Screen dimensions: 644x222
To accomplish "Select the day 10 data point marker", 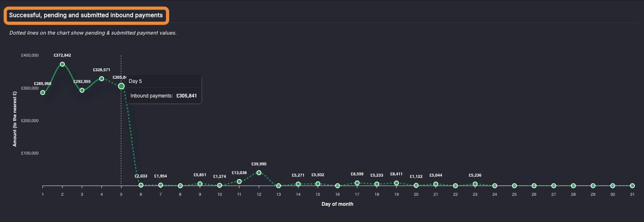I will pyautogui.click(x=220, y=185).
